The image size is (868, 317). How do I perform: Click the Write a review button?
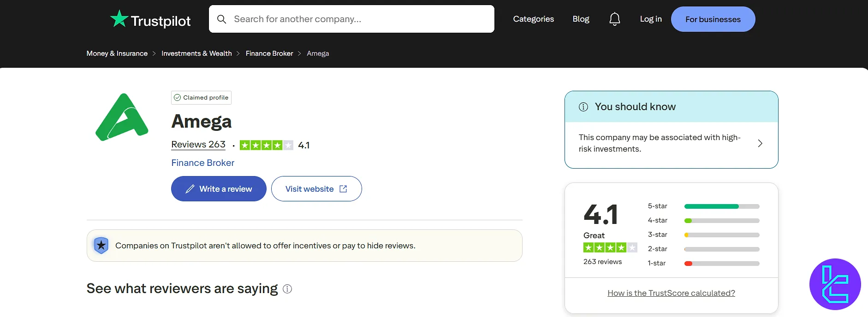click(x=219, y=189)
